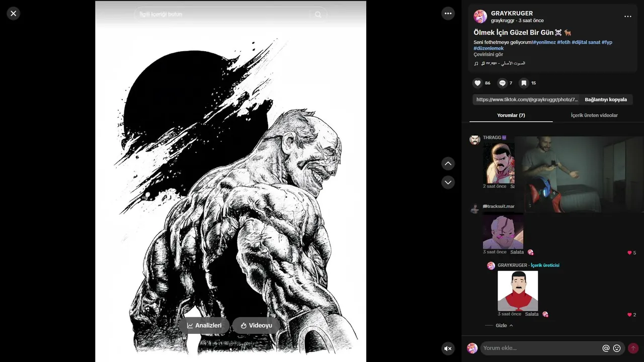The width and height of the screenshot is (644, 362).
Task: Open the image in tracksuit.mar's comment
Action: 503,230
